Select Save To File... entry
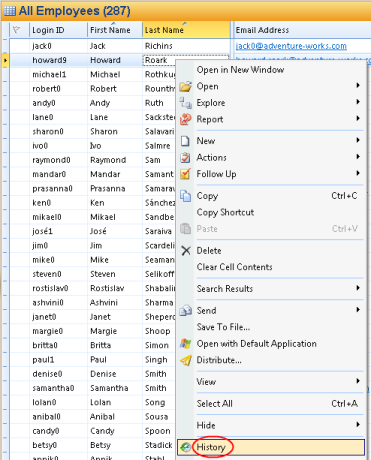The height and width of the screenshot is (460, 371). [271, 327]
